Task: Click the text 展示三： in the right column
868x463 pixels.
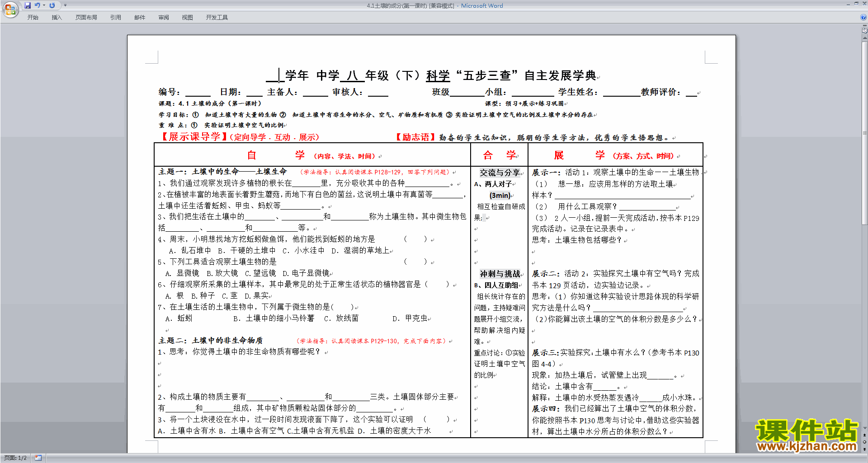Action: pos(546,353)
